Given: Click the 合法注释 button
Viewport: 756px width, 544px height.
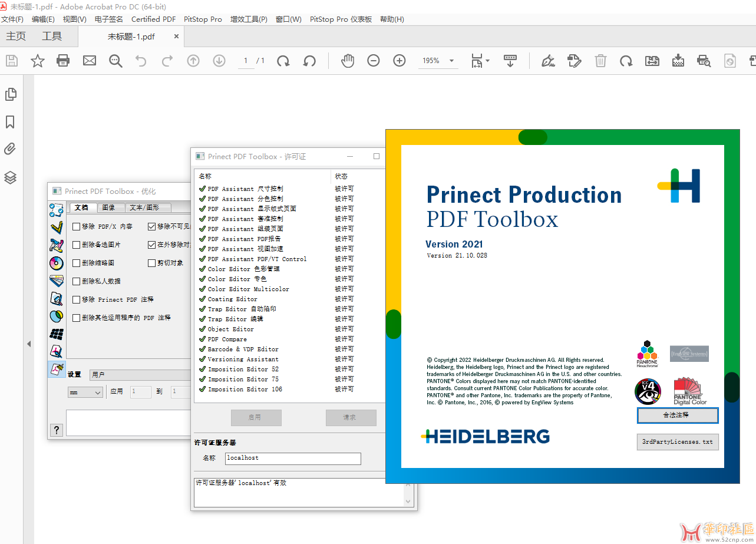Looking at the screenshot, I should coord(678,415).
